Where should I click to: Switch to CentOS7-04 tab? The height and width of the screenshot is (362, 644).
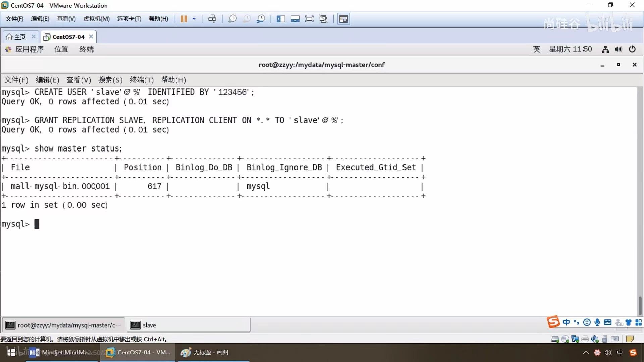(x=68, y=37)
